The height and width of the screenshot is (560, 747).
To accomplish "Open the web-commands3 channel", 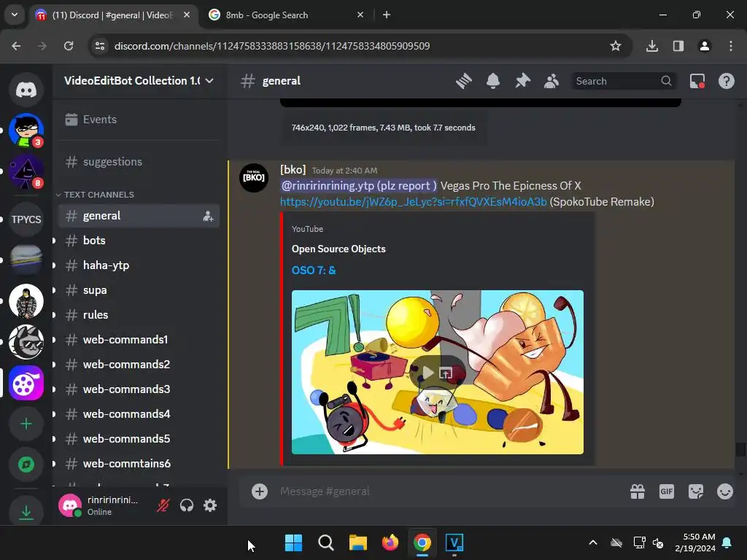I will (x=139, y=389).
